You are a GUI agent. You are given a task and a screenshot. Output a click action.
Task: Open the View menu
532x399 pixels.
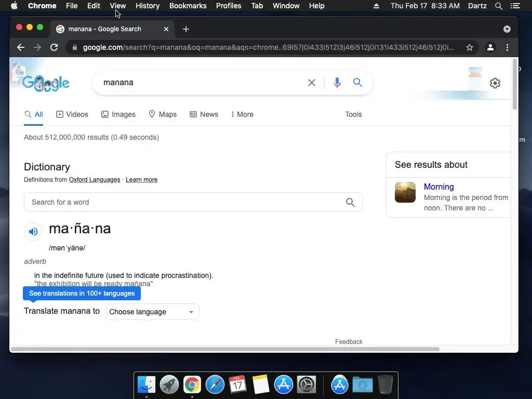(x=118, y=6)
